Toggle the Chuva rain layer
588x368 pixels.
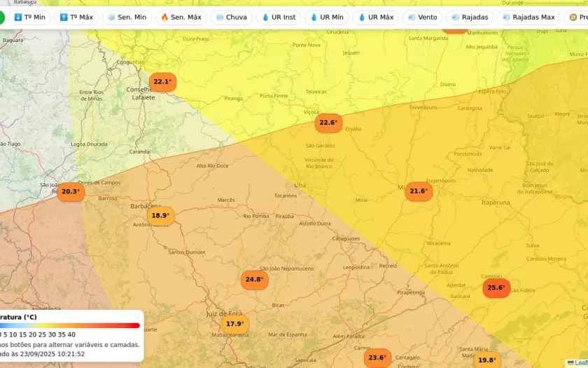(x=232, y=17)
